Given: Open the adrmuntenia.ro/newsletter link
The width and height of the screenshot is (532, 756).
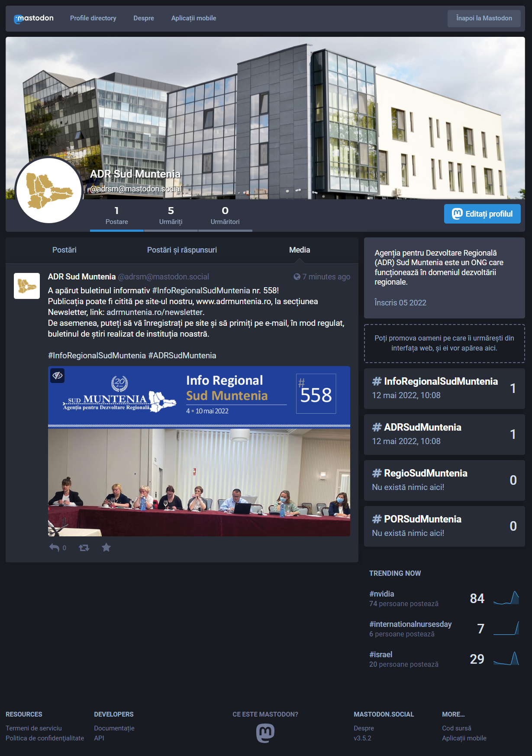Looking at the screenshot, I should coord(155,312).
